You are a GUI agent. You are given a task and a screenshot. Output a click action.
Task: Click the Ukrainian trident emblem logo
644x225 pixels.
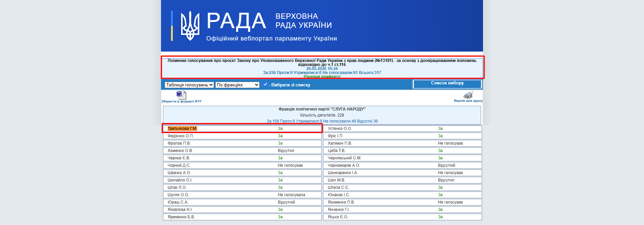coord(190,26)
